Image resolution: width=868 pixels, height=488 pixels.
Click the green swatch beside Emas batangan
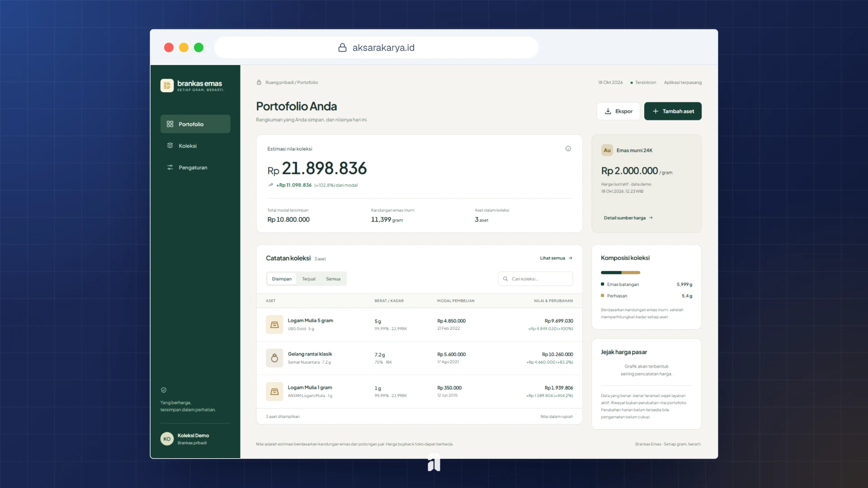click(x=602, y=284)
